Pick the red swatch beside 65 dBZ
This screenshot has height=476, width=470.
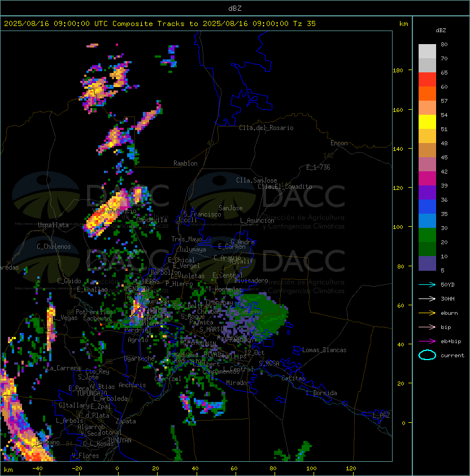427,80
